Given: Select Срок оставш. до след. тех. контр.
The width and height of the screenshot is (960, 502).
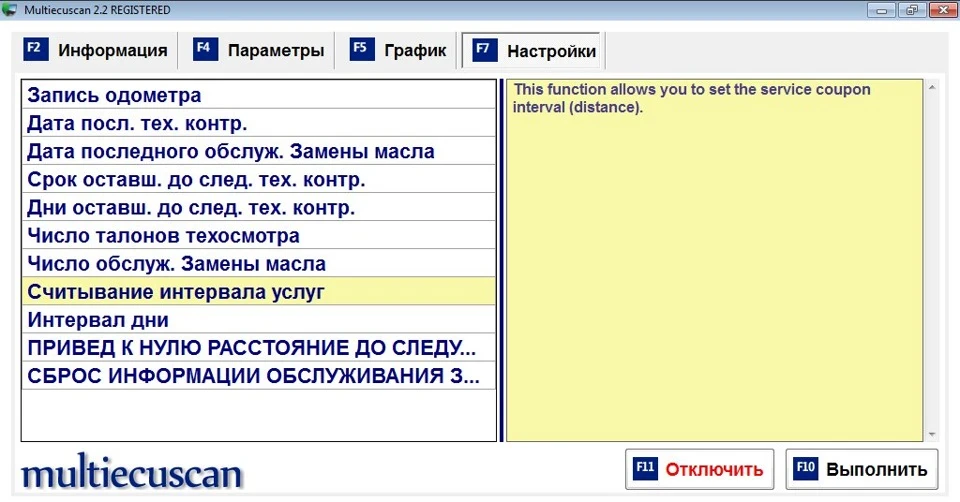Looking at the screenshot, I should click(x=258, y=179).
